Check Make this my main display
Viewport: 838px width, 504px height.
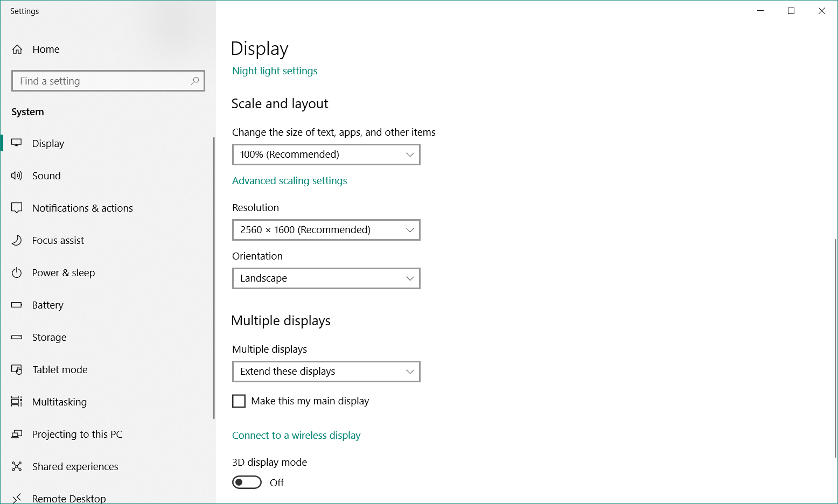click(x=239, y=401)
